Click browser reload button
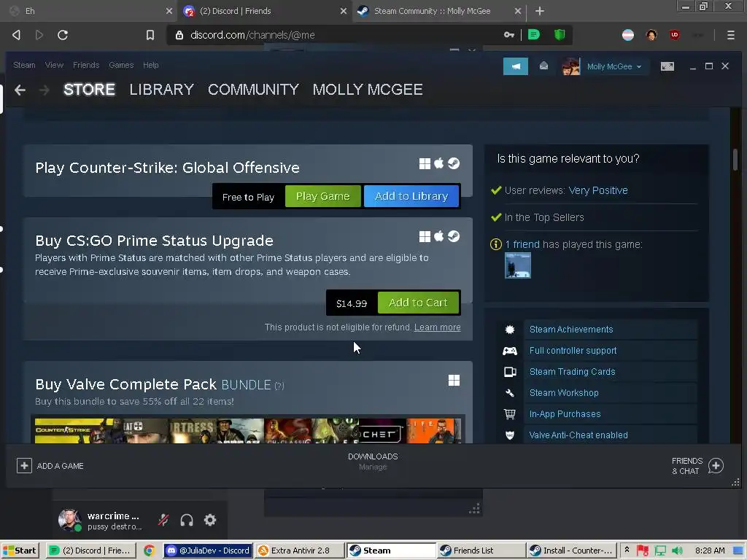747x560 pixels. coord(63,35)
